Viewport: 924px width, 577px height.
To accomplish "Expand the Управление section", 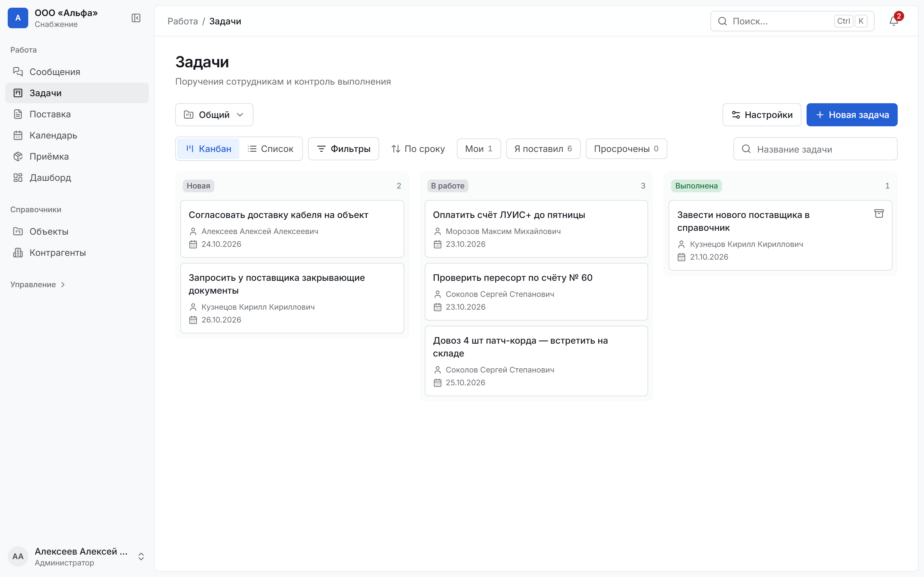I will pos(38,285).
